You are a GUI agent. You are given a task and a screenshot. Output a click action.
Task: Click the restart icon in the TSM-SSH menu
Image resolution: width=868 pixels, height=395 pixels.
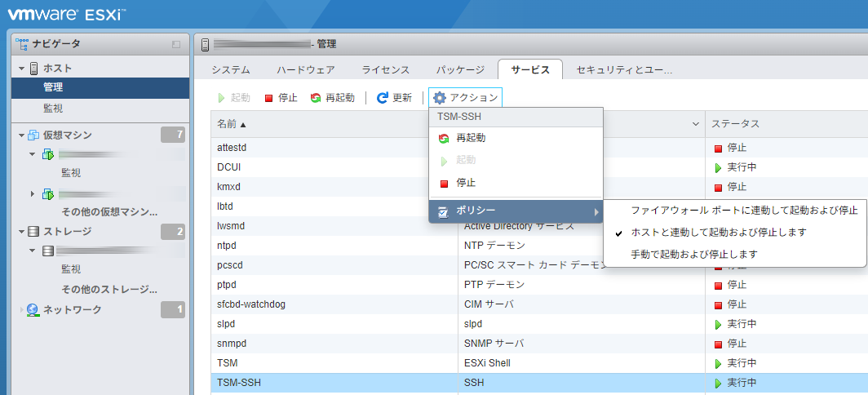pos(444,139)
